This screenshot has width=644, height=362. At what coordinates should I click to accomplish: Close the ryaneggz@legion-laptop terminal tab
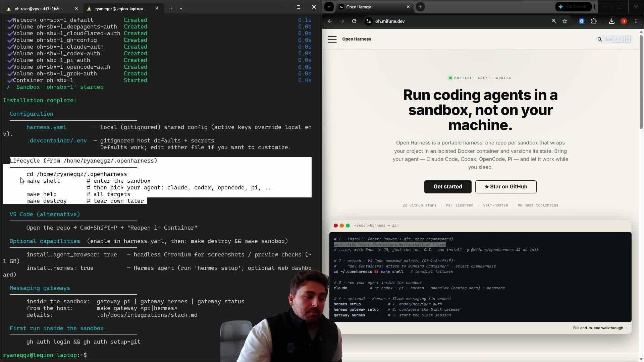click(157, 8)
